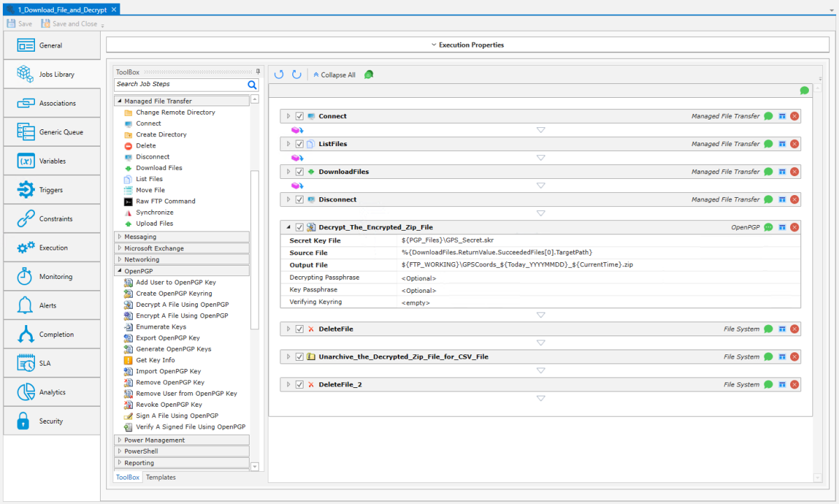Click the search magnifier icon in the ToolBox
Image resolution: width=839 pixels, height=504 pixels.
[x=252, y=85]
